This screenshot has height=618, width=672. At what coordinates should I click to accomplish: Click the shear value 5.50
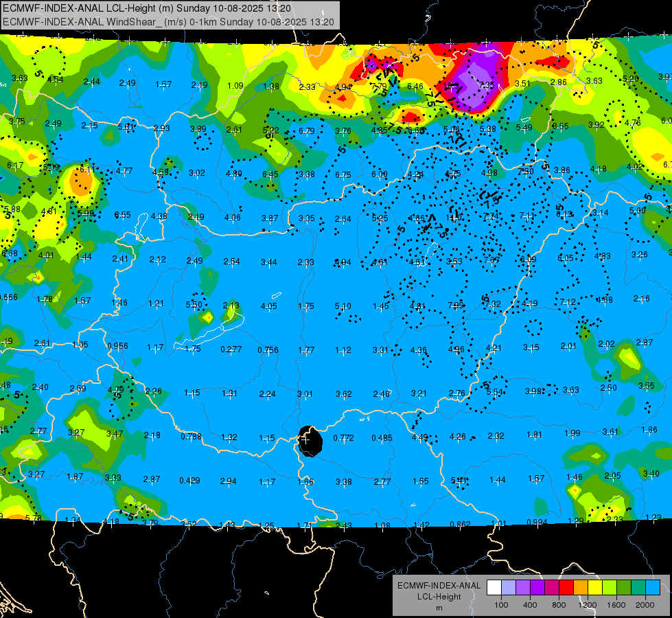[x=194, y=304]
